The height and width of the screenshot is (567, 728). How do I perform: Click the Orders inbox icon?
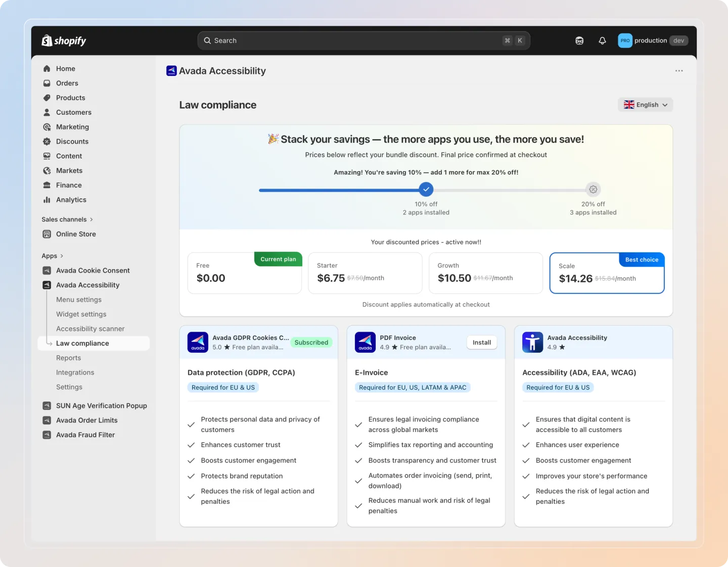(x=47, y=83)
